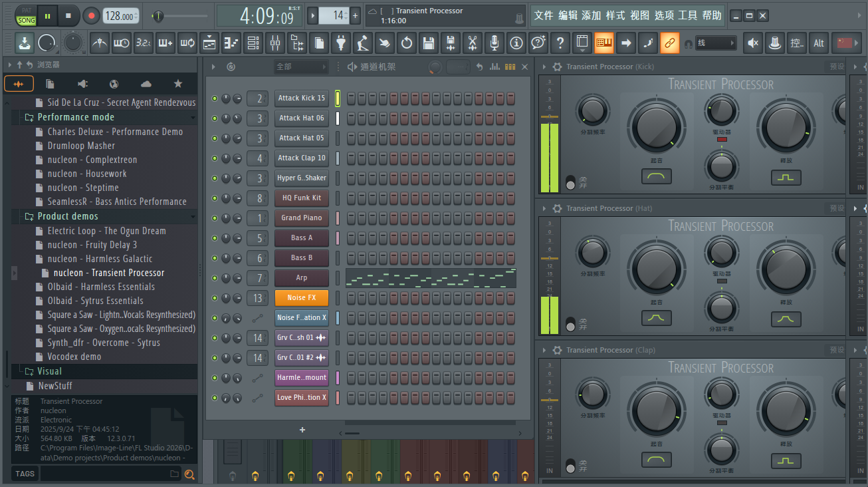Click the gear icon of Transient Processor (Kick)
The image size is (868, 487).
[x=558, y=67]
